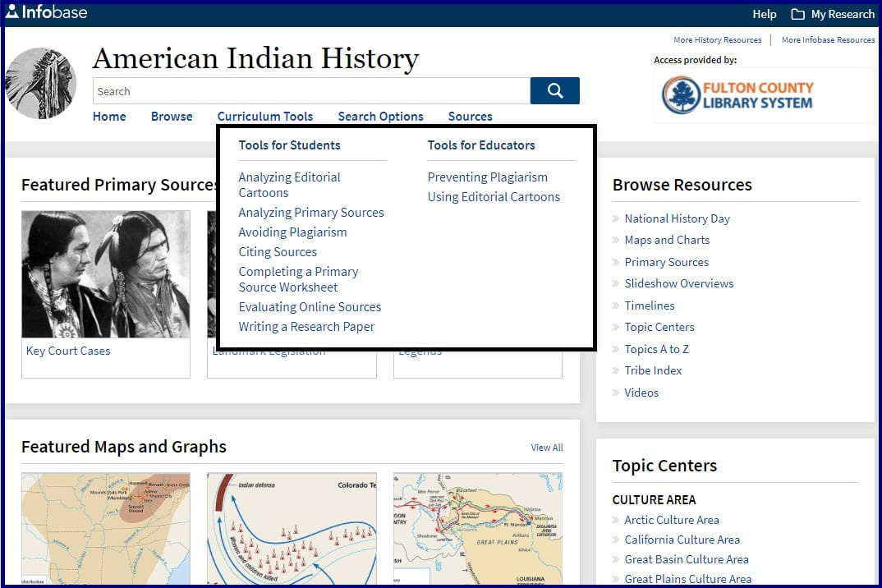The width and height of the screenshot is (882, 588).
Task: Click View All for maps and graphs
Action: [546, 448]
